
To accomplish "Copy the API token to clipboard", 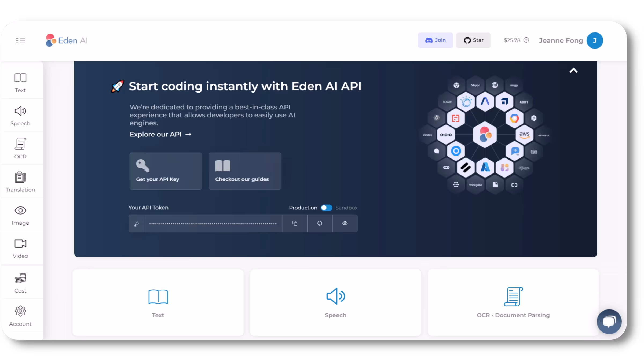I will 295,223.
